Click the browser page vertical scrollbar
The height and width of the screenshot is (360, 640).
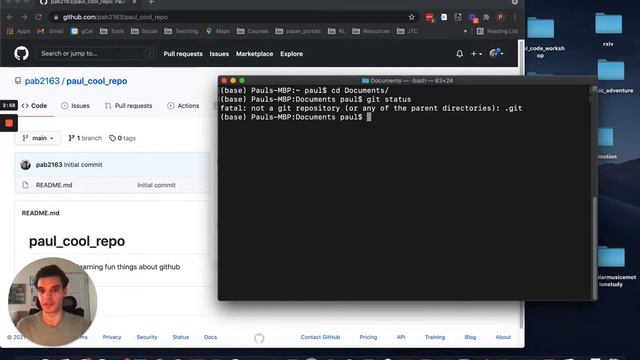tap(521, 184)
